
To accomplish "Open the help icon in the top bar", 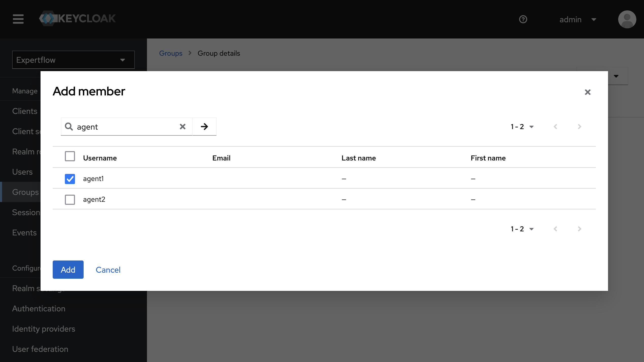I will click(523, 19).
